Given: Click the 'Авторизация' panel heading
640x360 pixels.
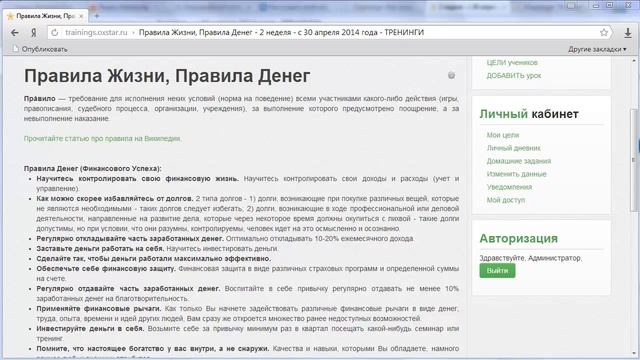Looking at the screenshot, I should click(x=518, y=238).
